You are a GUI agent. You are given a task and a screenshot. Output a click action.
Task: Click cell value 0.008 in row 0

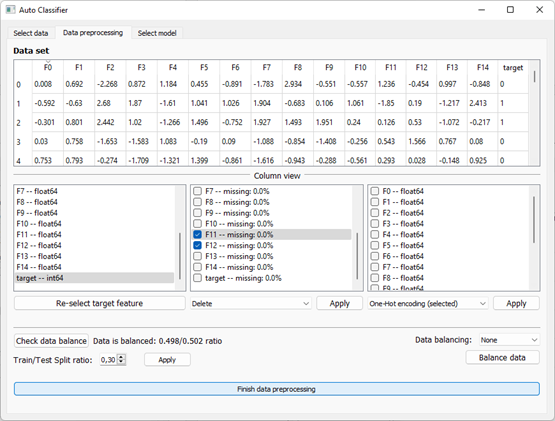click(48, 84)
